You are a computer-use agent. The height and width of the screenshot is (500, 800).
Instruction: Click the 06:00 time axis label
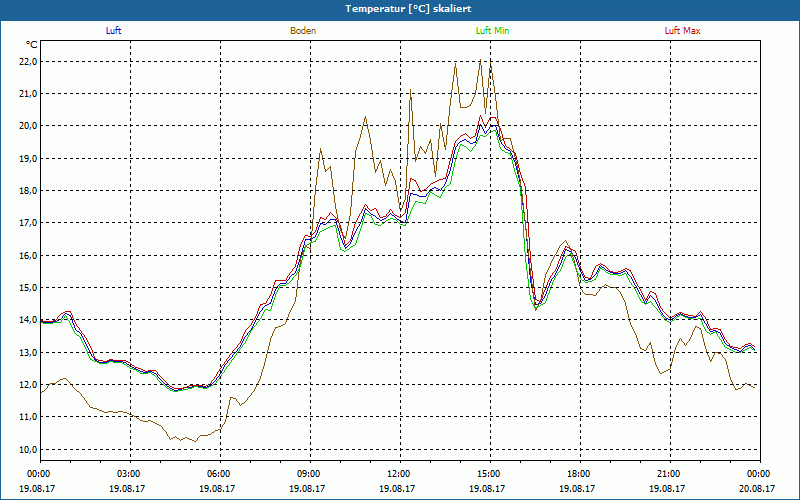coord(220,474)
